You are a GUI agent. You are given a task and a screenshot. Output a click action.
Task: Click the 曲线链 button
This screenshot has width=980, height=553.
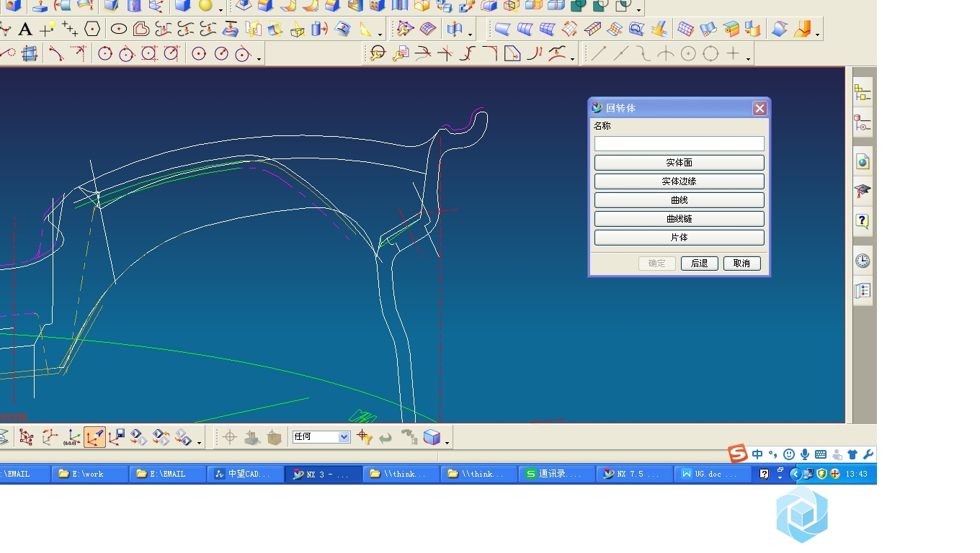click(x=679, y=219)
